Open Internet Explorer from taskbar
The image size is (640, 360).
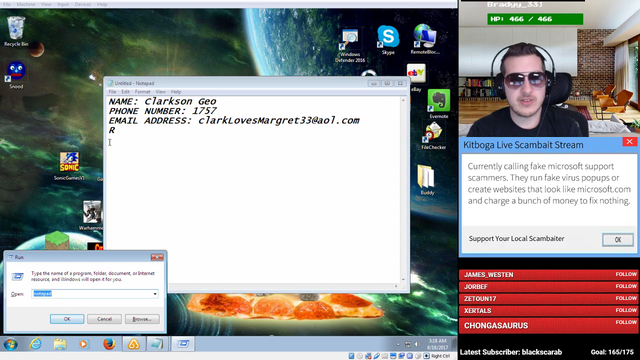click(x=36, y=344)
